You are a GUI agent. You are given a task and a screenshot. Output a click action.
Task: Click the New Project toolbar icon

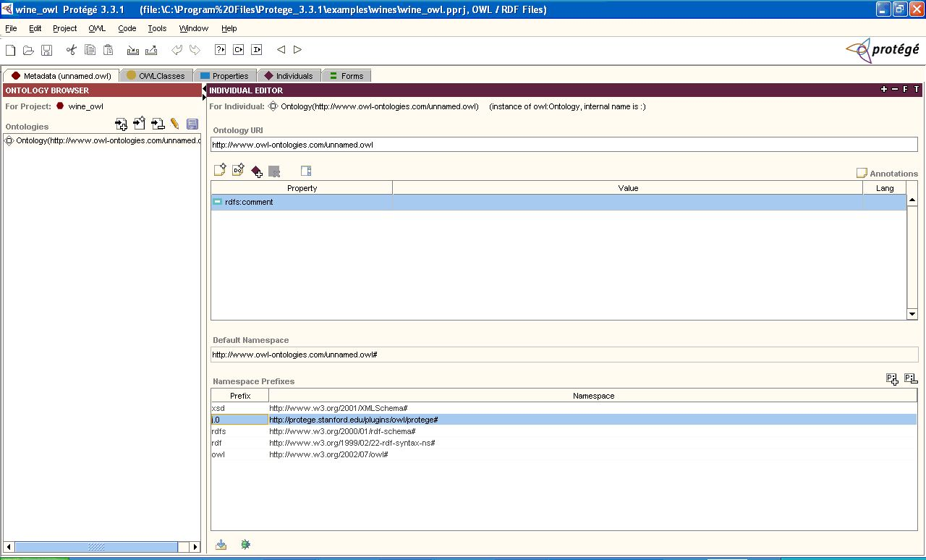10,50
